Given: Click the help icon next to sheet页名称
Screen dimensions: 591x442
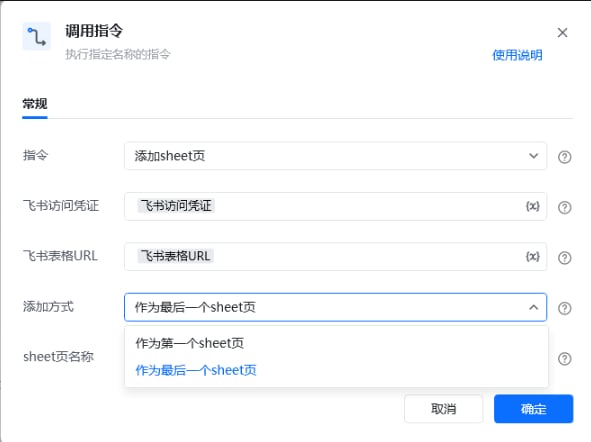Looking at the screenshot, I should point(564,359).
